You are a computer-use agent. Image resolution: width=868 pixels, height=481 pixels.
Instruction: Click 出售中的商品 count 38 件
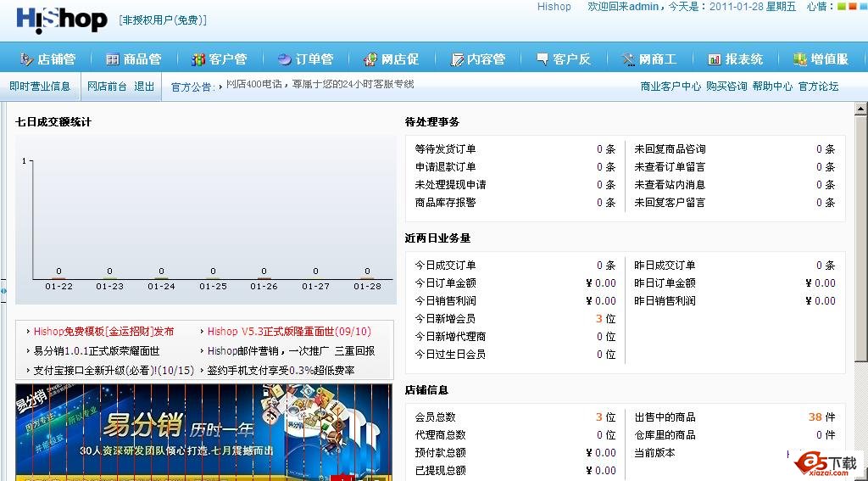(x=822, y=417)
